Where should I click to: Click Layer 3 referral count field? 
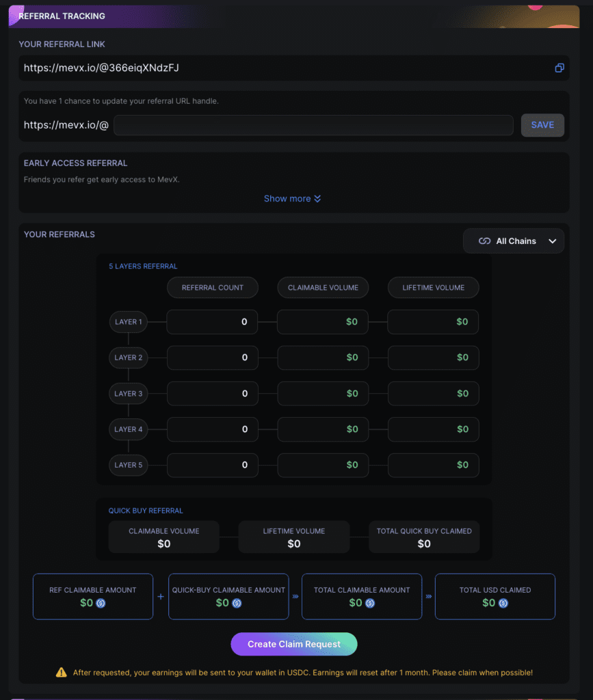tap(213, 393)
